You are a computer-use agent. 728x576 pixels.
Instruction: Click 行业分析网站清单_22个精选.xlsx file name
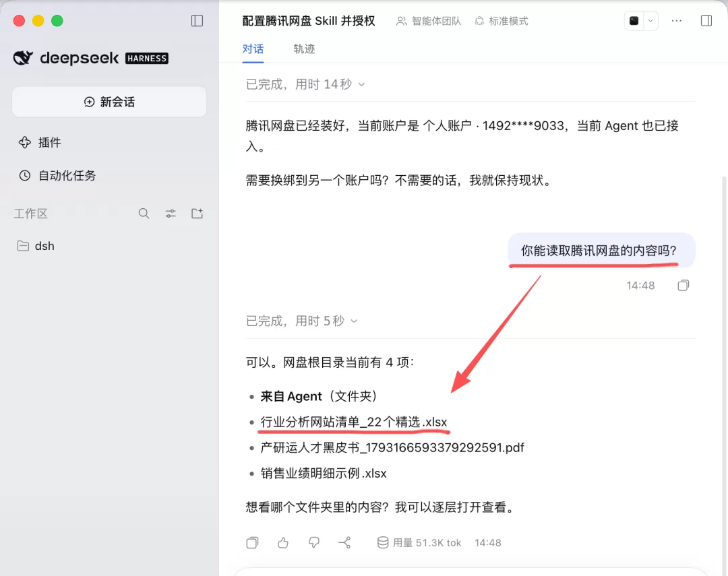coord(354,422)
